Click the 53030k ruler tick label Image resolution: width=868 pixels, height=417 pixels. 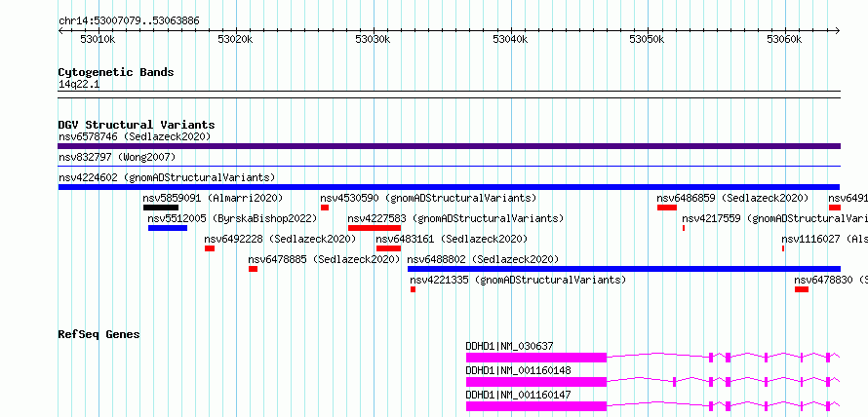[374, 39]
